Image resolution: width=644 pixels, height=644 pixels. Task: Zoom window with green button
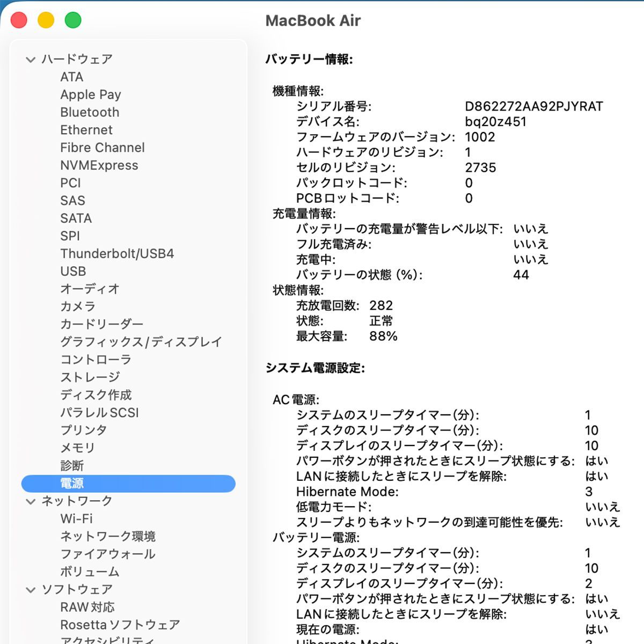point(73,20)
